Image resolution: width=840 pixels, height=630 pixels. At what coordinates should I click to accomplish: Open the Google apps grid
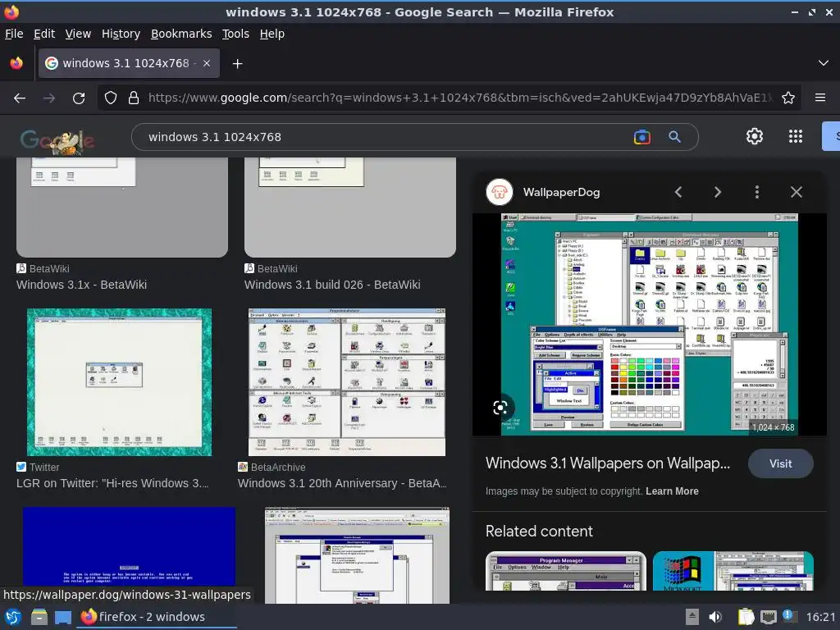point(796,137)
